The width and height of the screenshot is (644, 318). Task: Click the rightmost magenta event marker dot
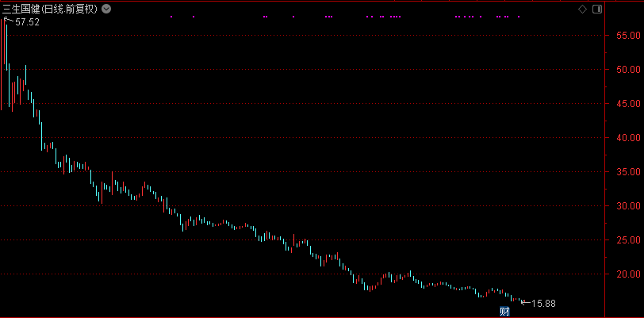[519, 17]
